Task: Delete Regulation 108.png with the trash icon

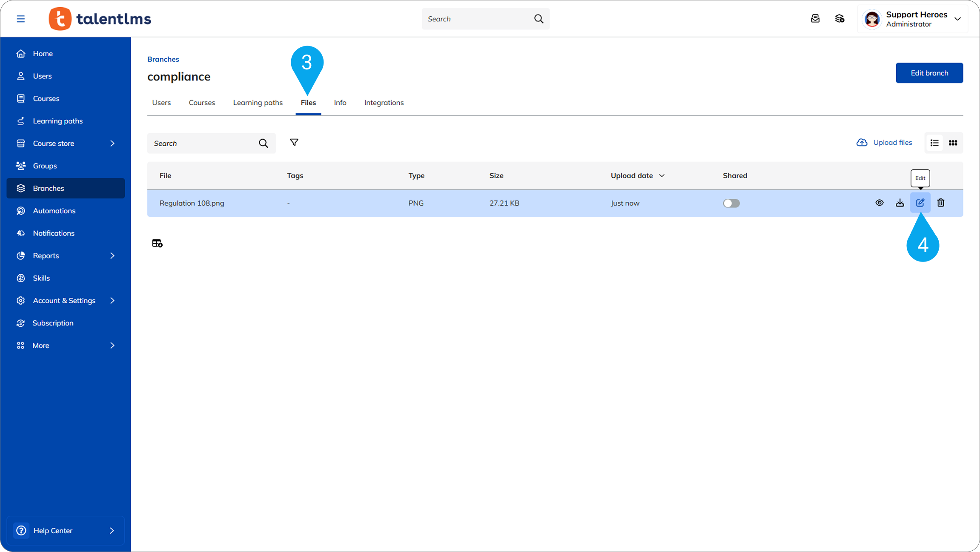Action: [941, 203]
